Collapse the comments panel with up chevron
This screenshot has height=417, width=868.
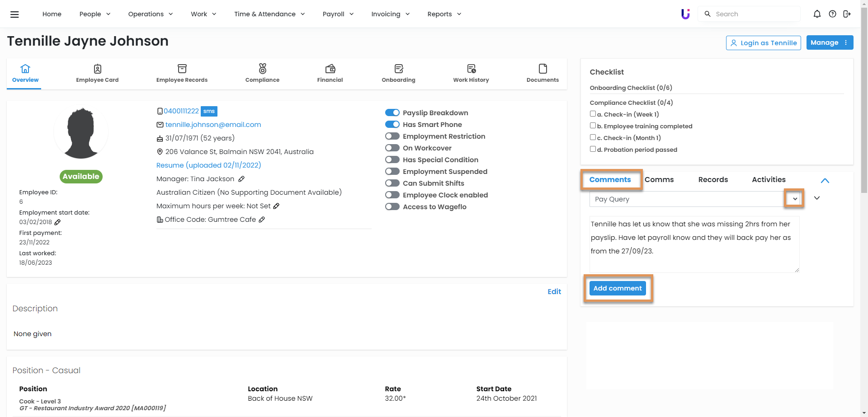tap(825, 180)
